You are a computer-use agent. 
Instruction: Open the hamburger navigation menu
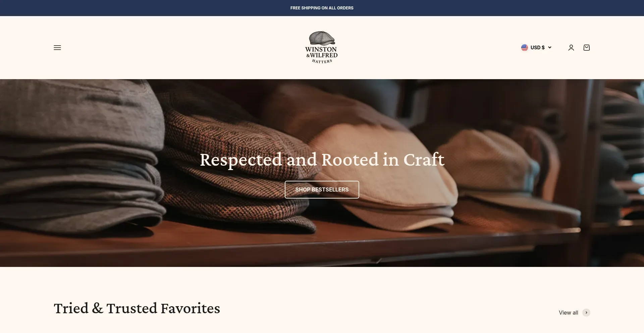pyautogui.click(x=57, y=48)
